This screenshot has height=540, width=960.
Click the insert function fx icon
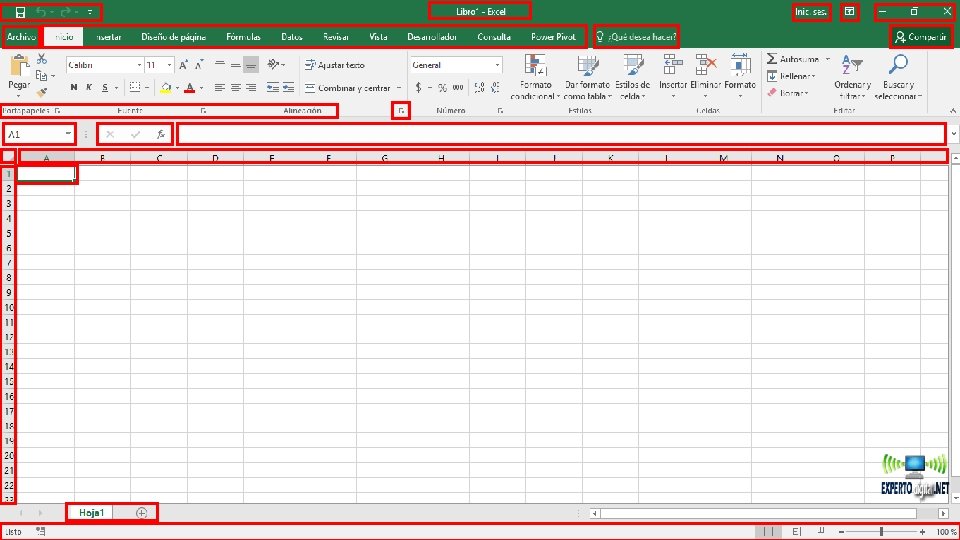160,134
